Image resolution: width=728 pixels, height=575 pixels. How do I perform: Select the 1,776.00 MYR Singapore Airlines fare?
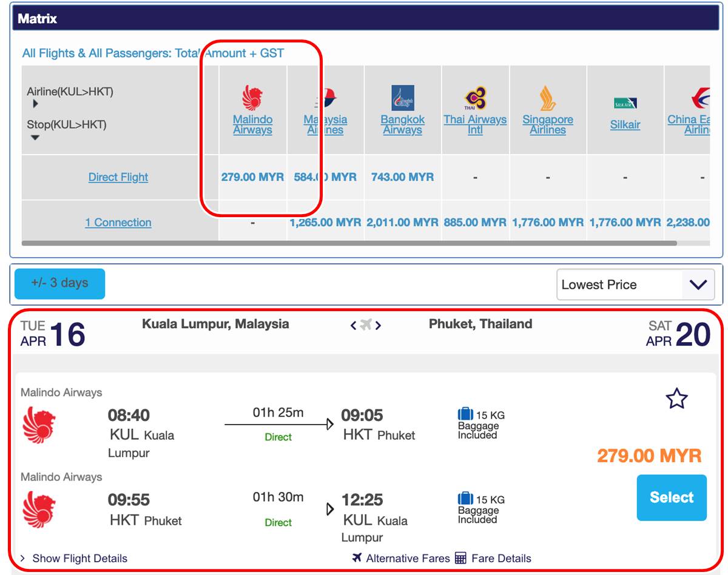point(548,223)
